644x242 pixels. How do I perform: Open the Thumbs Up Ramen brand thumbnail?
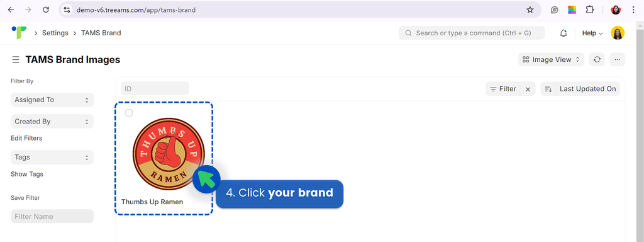169,154
